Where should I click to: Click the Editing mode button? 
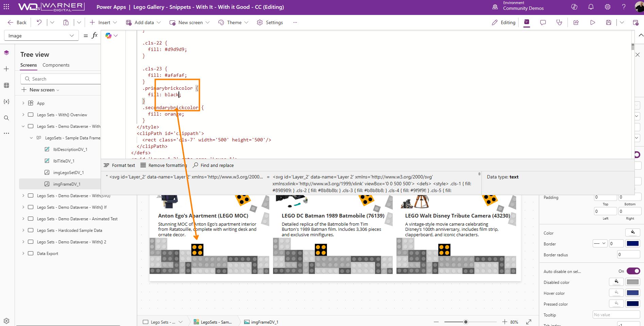coord(504,22)
